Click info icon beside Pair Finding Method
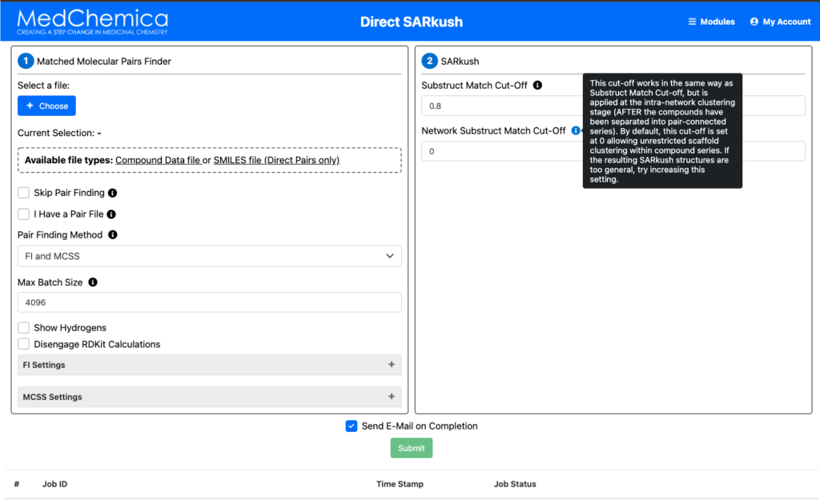The height and width of the screenshot is (504, 820). click(x=113, y=235)
